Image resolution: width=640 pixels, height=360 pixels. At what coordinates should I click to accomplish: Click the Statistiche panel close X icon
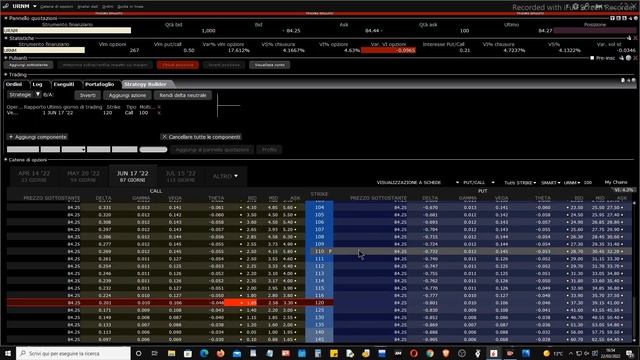[635, 38]
